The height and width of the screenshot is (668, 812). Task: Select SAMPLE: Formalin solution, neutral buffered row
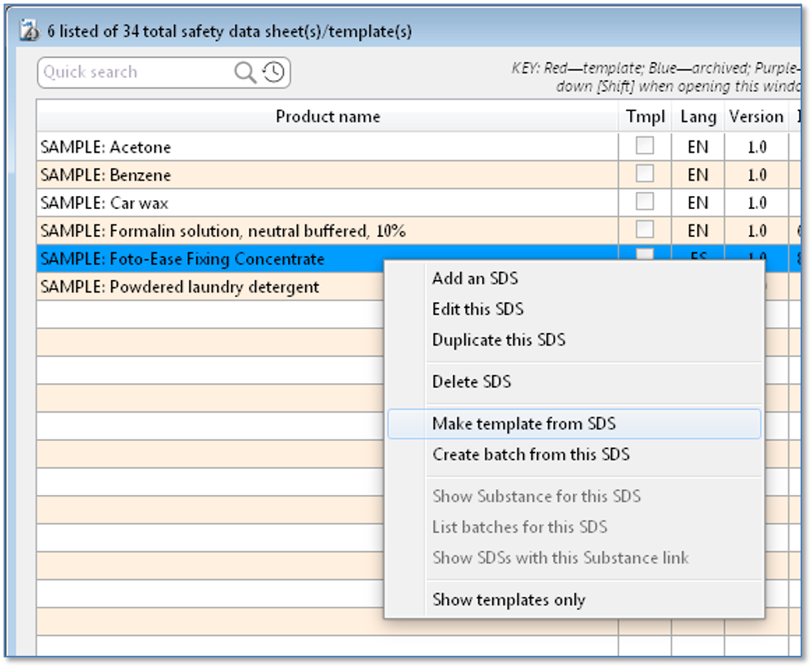pos(419,230)
